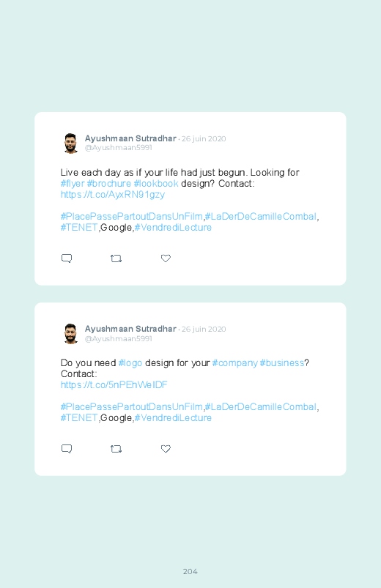
Task: Open the https://t.co/5nPEhWeIDF link
Action: pos(114,384)
